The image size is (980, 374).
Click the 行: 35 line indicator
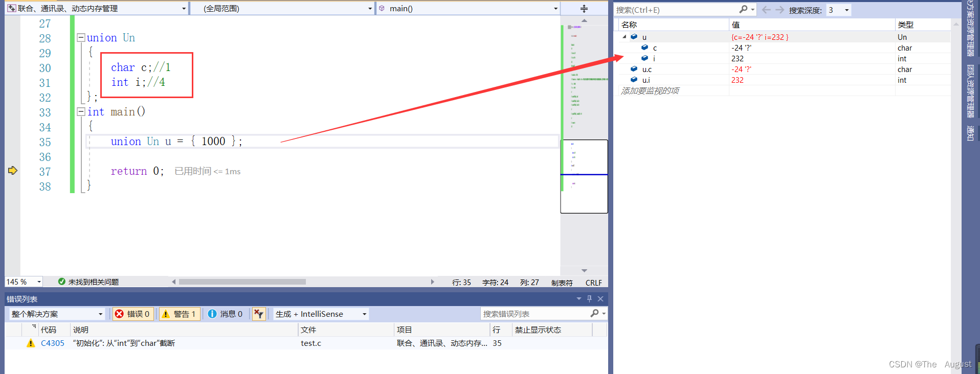tap(461, 283)
